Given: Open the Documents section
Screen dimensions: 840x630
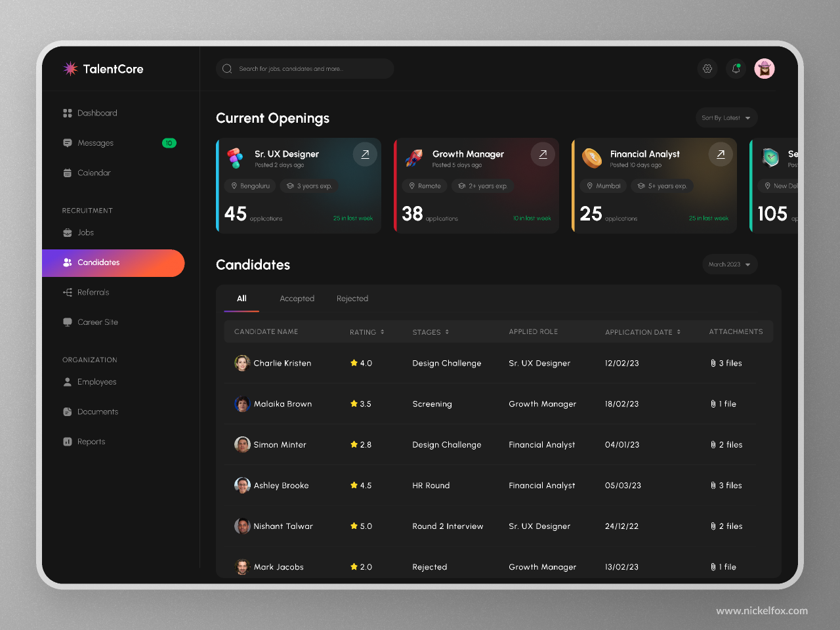Looking at the screenshot, I should tap(97, 411).
